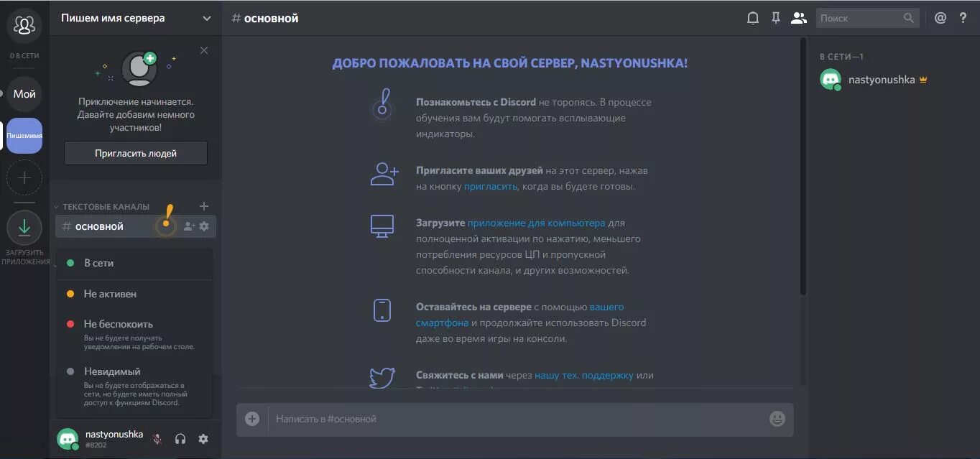The image size is (980, 459).
Task: Open основной channel settings gear
Action: pyautogui.click(x=204, y=226)
